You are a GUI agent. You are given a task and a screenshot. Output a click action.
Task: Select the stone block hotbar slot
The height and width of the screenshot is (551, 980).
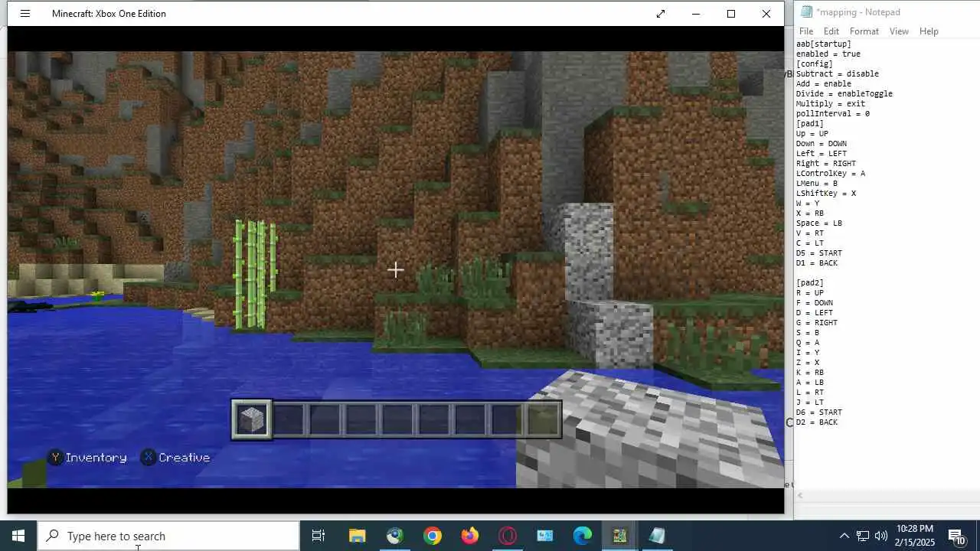(252, 419)
